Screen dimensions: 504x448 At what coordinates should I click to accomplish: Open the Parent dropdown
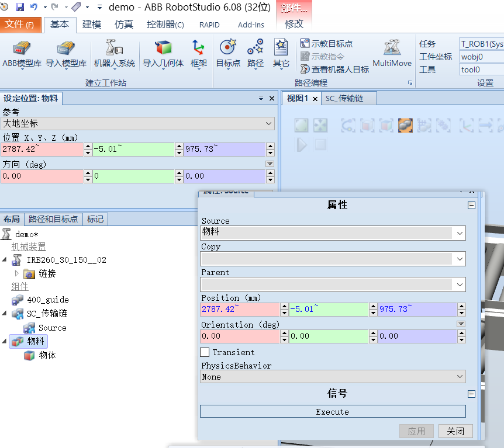coord(333,284)
